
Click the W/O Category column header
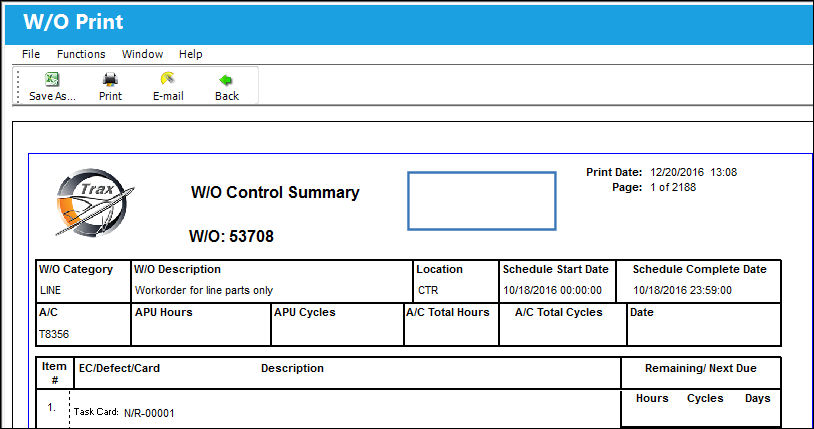[x=76, y=270]
